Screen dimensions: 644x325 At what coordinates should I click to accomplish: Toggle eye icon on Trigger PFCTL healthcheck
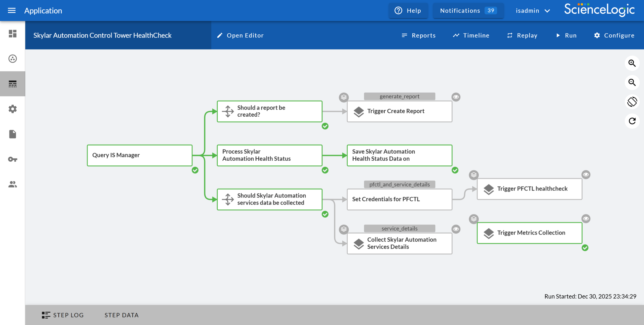pyautogui.click(x=586, y=174)
